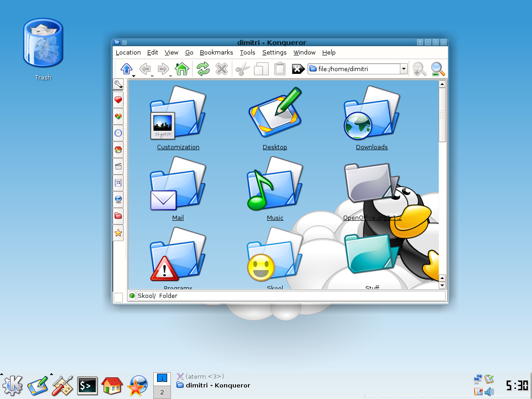The image size is (532, 399).
Task: Click the scrollbar down arrow at bottom
Action: (x=442, y=285)
